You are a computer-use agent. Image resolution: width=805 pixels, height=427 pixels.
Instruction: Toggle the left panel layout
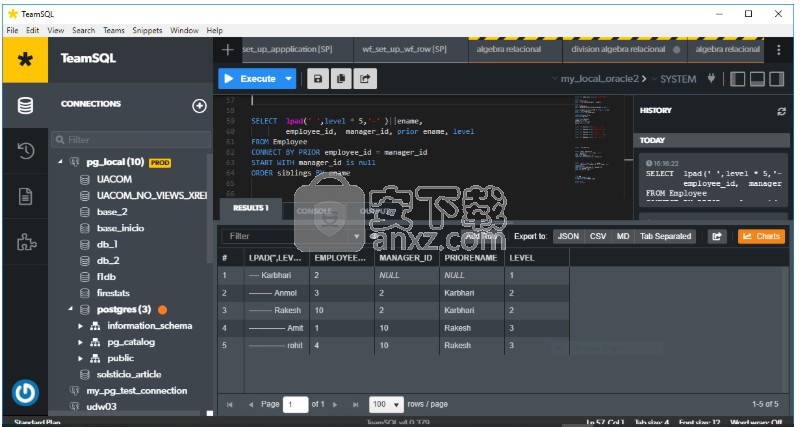click(x=737, y=79)
